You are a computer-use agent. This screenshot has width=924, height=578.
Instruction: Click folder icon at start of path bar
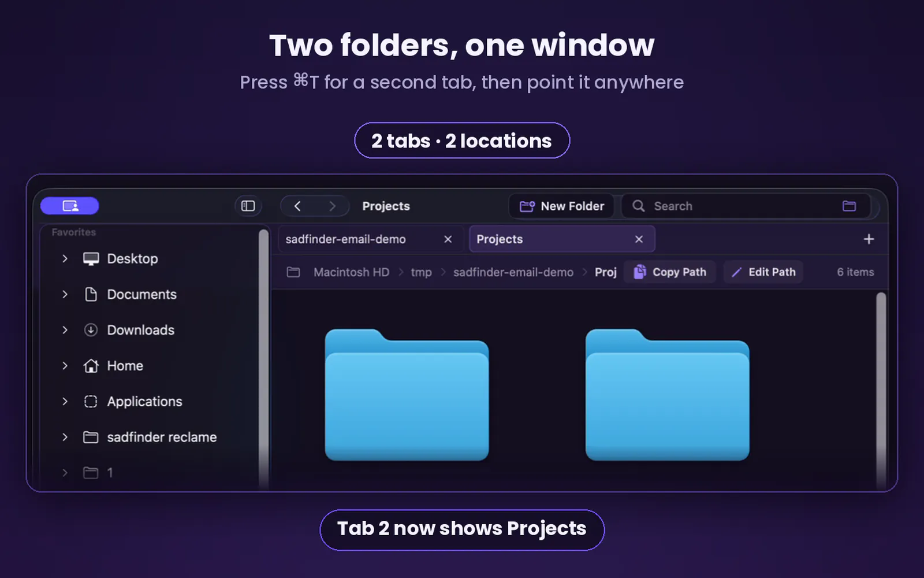(x=293, y=272)
